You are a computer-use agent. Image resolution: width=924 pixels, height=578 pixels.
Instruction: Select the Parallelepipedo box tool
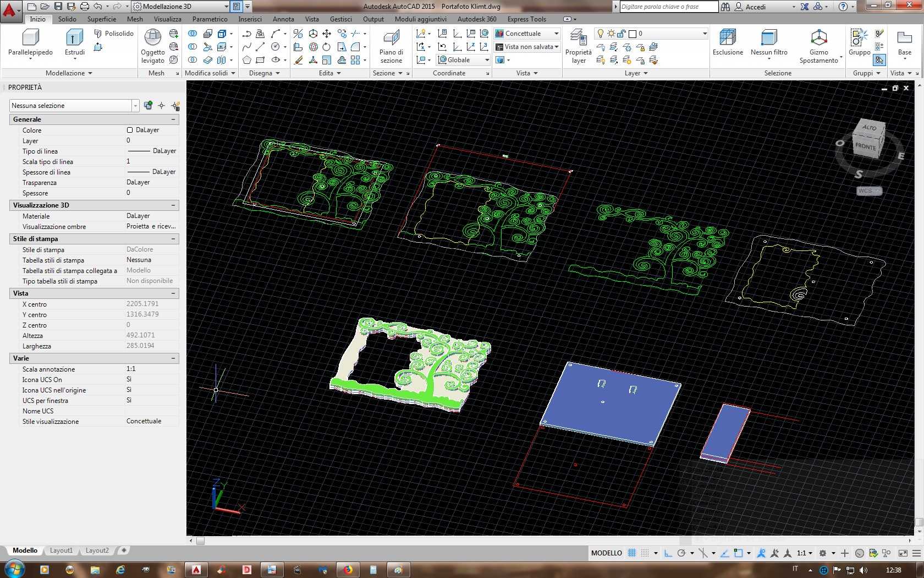[30, 43]
